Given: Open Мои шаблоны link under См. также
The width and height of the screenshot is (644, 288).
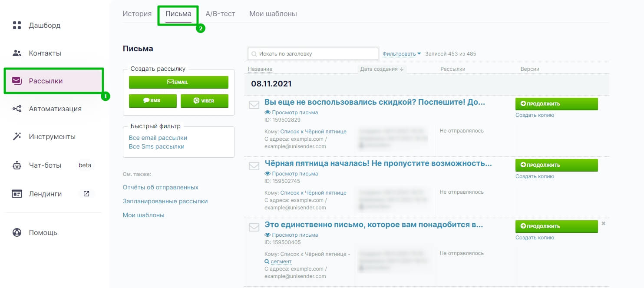Looking at the screenshot, I should point(144,215).
